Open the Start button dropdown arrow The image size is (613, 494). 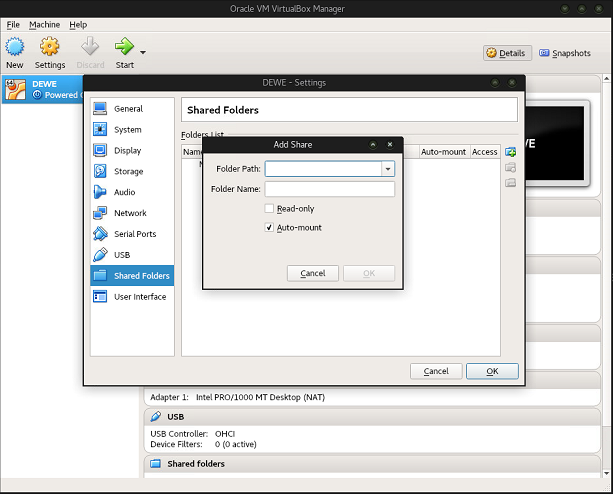(143, 52)
